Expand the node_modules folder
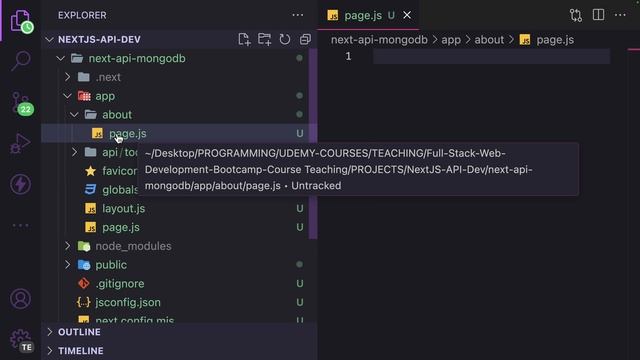Image resolution: width=640 pixels, height=360 pixels. [x=67, y=246]
